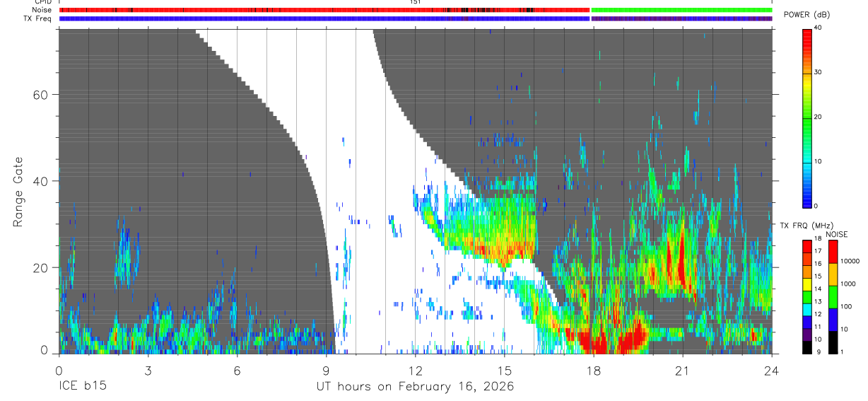Click the Range Gate axis label
Viewport: 868px width, 401px height.
(x=19, y=192)
